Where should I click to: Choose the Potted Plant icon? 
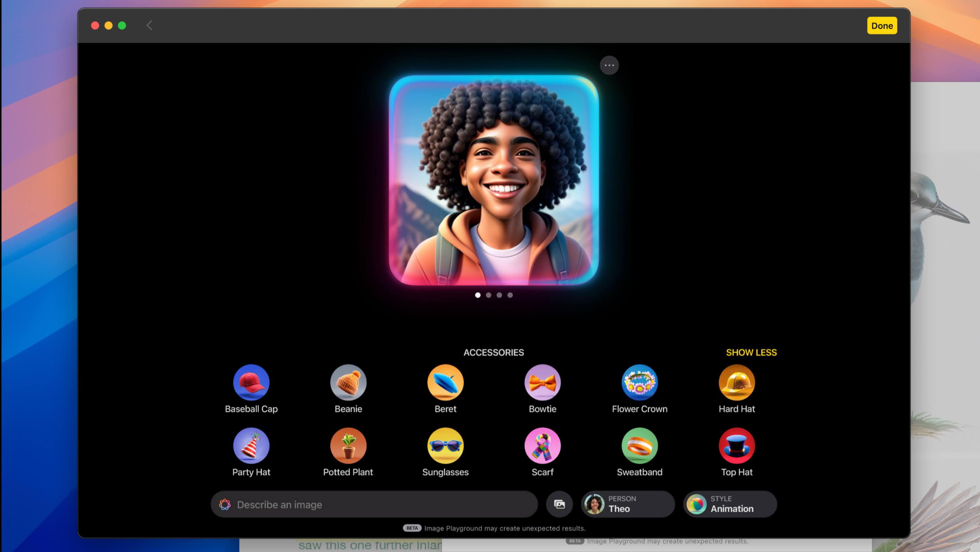tap(348, 445)
